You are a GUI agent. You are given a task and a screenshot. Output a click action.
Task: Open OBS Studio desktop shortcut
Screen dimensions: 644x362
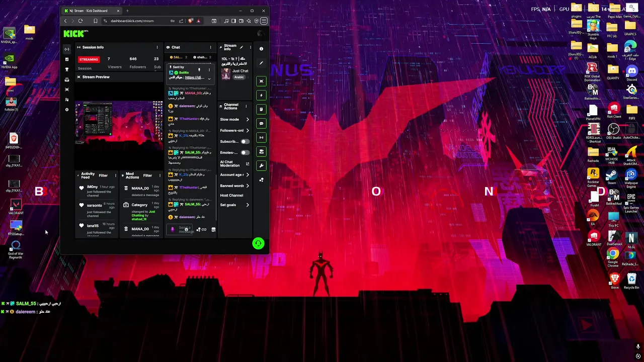tap(613, 132)
